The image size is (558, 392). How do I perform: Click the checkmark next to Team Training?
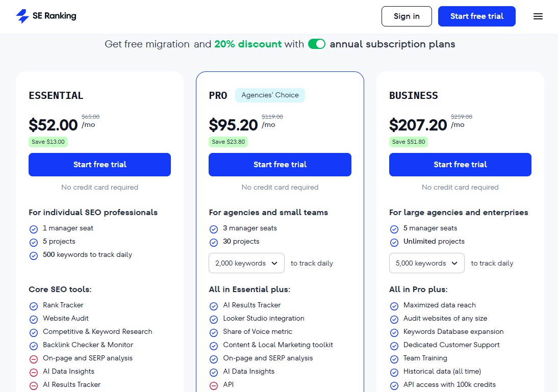394,358
